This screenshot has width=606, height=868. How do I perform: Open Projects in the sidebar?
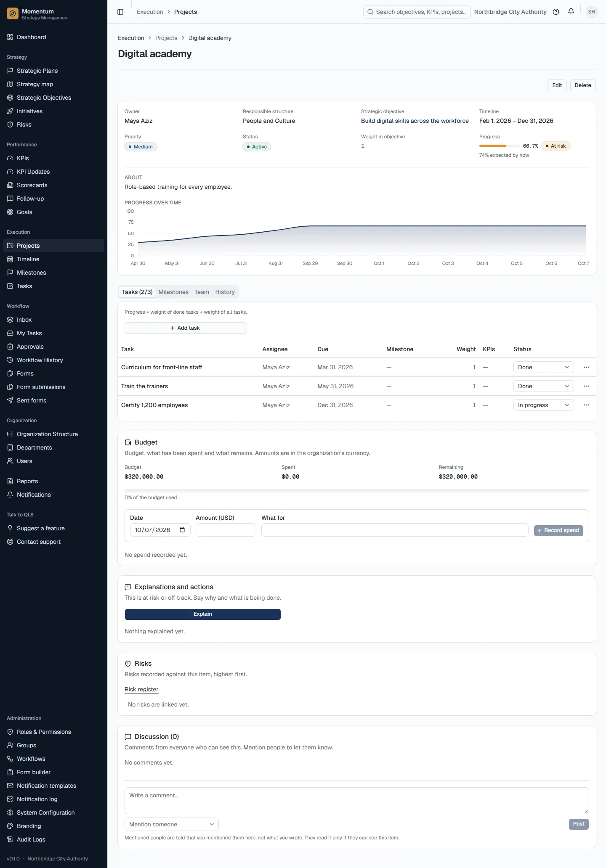pos(53,246)
